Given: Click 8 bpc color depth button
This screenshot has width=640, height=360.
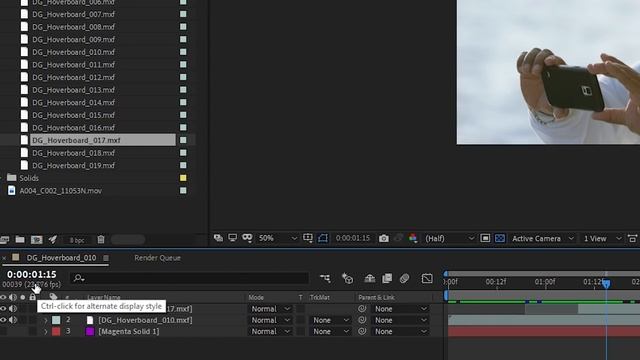Looking at the screenshot, I should (x=77, y=240).
